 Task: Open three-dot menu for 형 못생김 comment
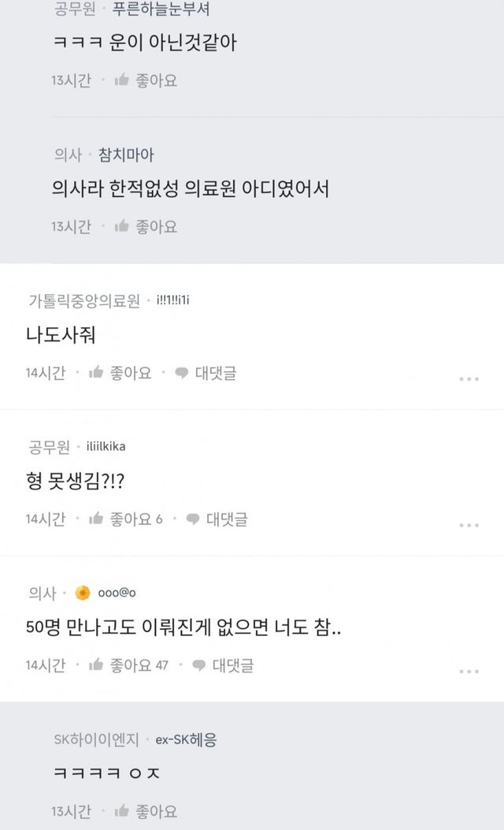pyautogui.click(x=469, y=525)
